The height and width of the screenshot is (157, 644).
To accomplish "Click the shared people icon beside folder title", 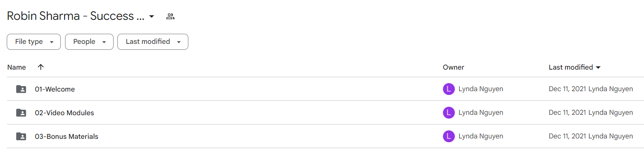I will coord(170,16).
